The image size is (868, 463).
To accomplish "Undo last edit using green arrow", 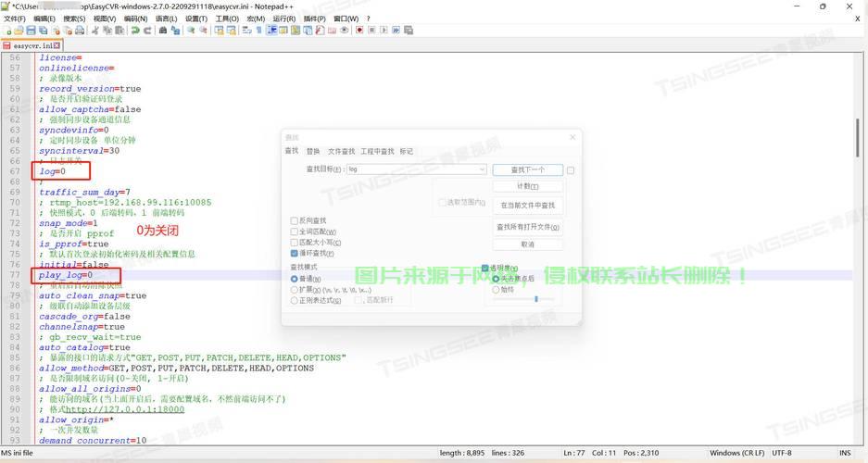I will click(135, 31).
